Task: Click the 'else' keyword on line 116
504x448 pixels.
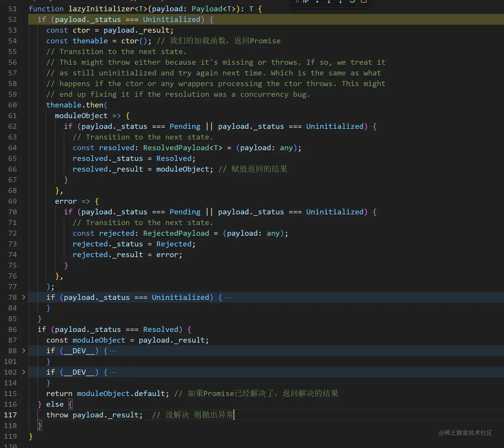Action: (55, 404)
